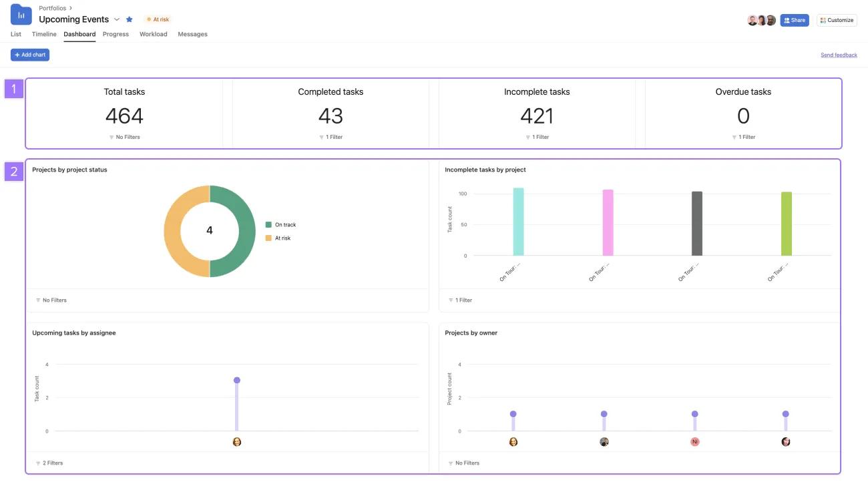Toggle the favorite star for Upcoming Events
The height and width of the screenshot is (486, 868).
(129, 19)
